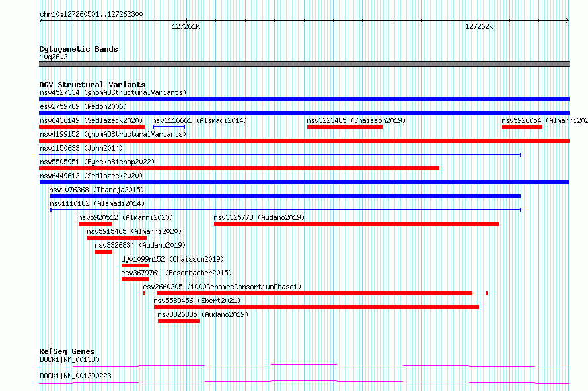Click the nsv6449612 (Sedlazeck2020) label
Viewport: 588px width, 391px height.
click(x=91, y=176)
